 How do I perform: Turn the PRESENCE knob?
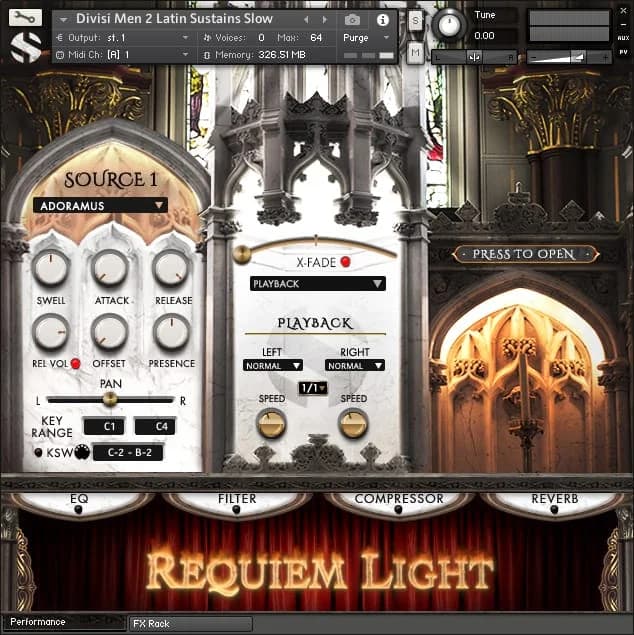point(171,332)
